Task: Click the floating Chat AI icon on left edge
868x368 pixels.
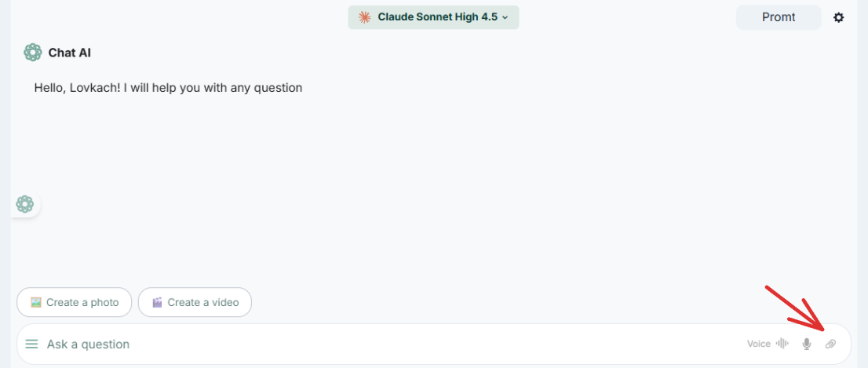Action: point(25,205)
